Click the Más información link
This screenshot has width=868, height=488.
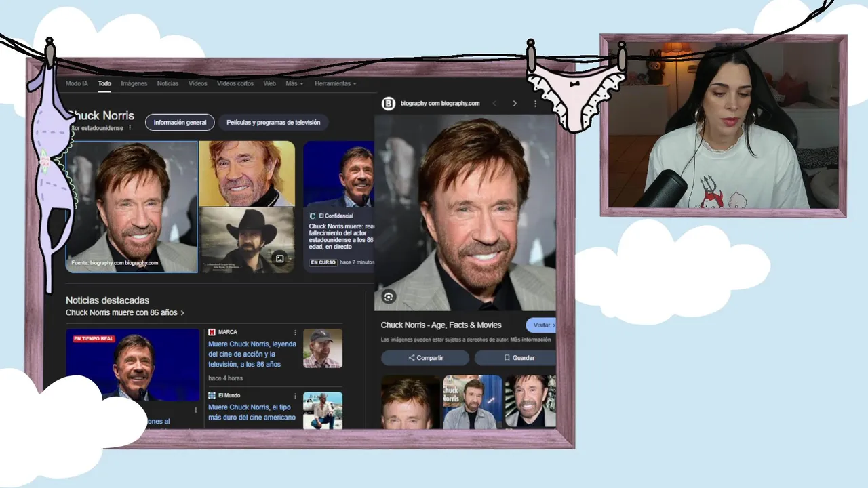click(x=531, y=340)
